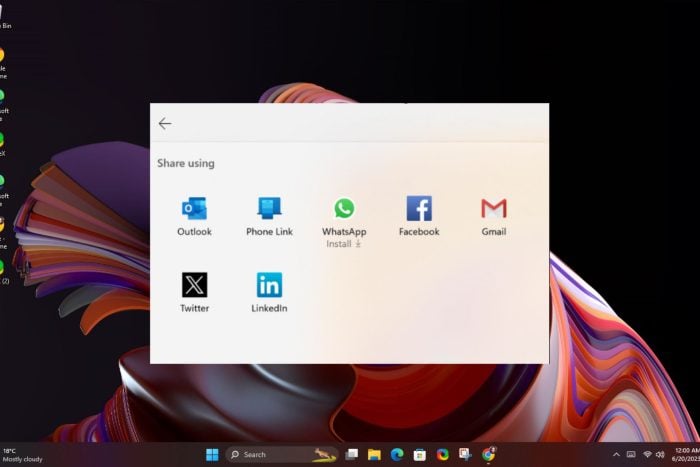The image size is (700, 467).
Task: Open the Wi-Fi and volume quick settings
Action: pos(654,454)
